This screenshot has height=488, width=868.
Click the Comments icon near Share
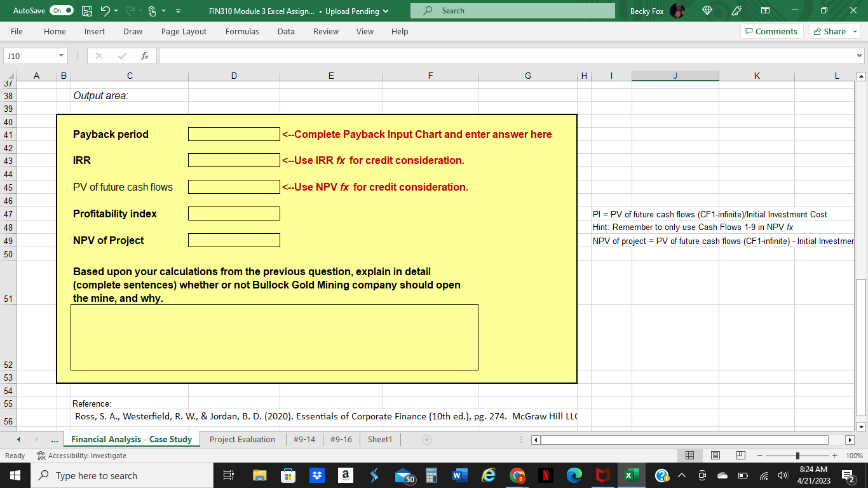click(750, 31)
